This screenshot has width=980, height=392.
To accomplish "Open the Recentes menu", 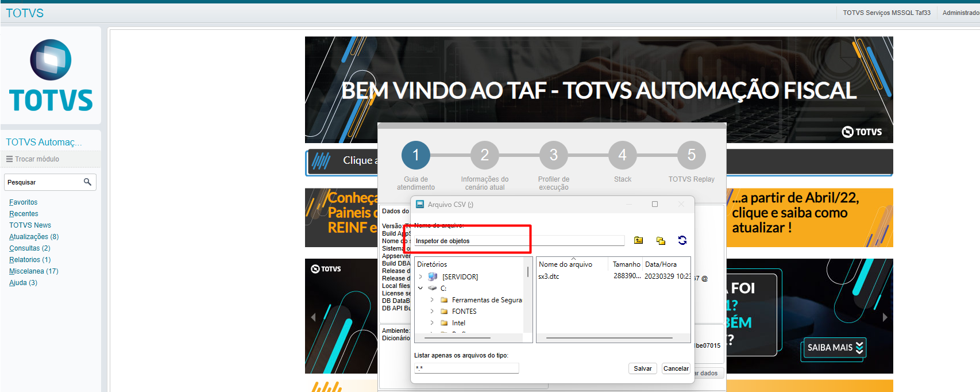I will click(24, 214).
